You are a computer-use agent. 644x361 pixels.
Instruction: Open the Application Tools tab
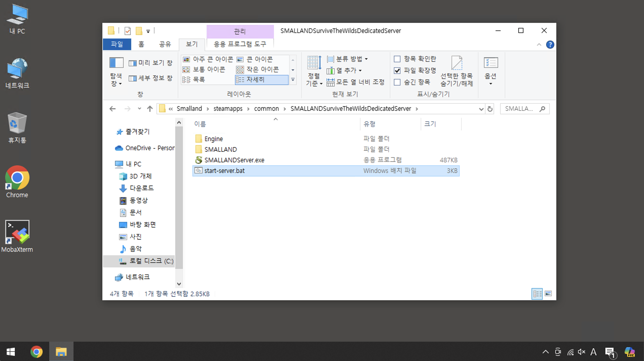pyautogui.click(x=240, y=44)
